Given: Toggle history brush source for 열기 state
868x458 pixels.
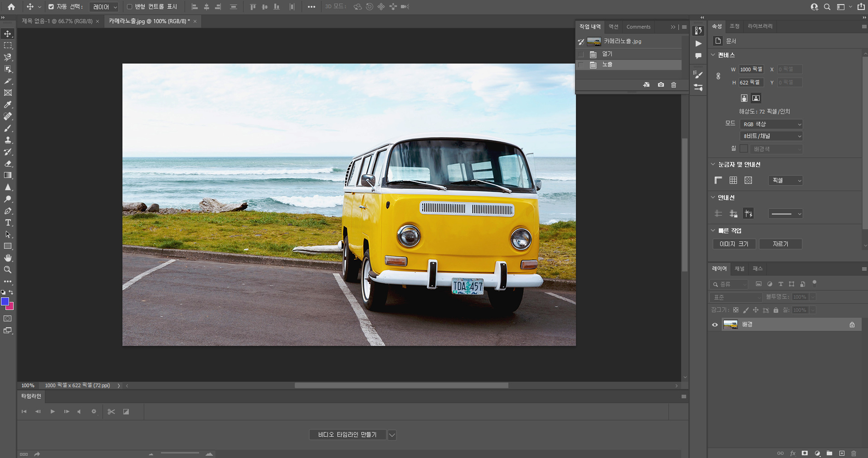Looking at the screenshot, I should coord(581,54).
